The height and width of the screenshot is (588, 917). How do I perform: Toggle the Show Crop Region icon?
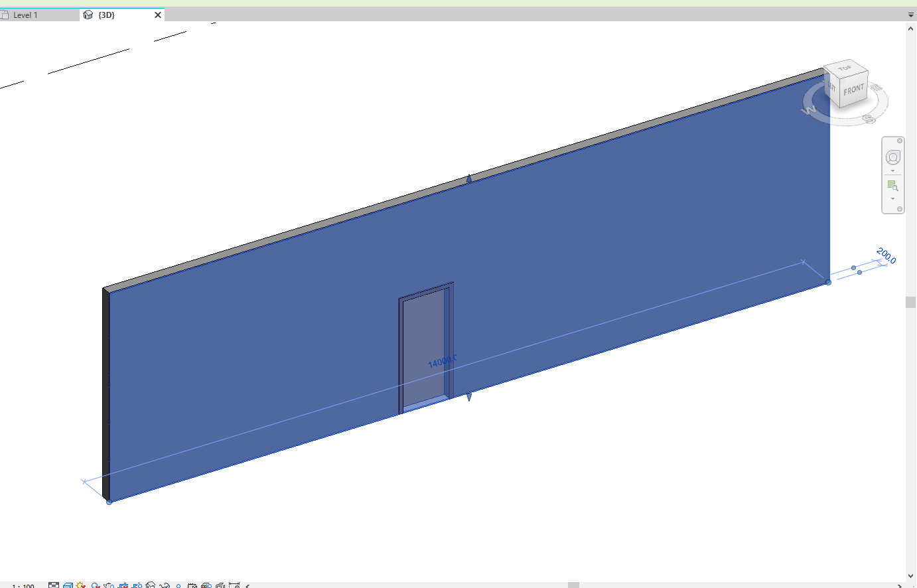(137, 585)
